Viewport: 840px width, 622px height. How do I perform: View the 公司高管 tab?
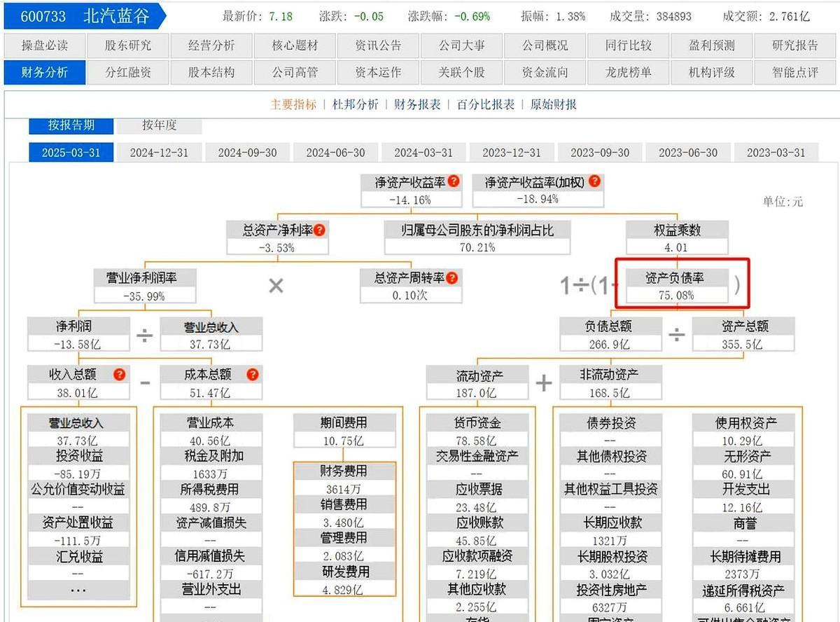(295, 72)
